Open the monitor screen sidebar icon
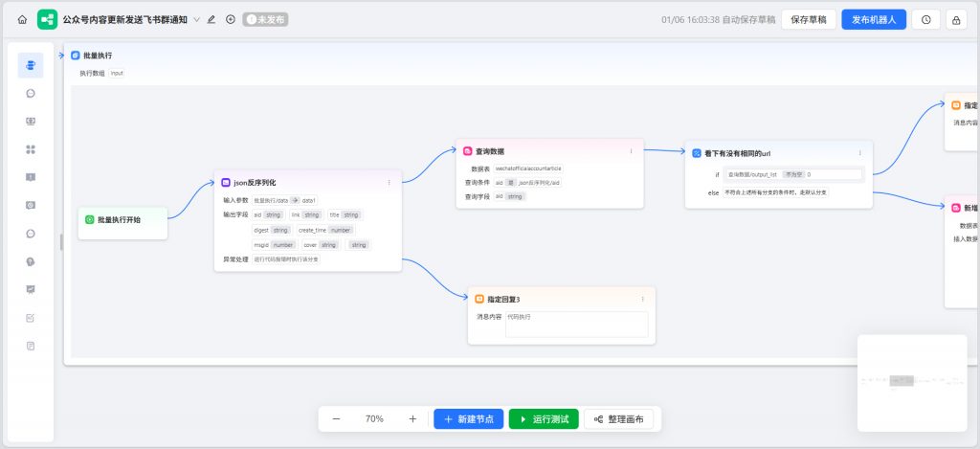This screenshot has width=980, height=449. click(31, 122)
